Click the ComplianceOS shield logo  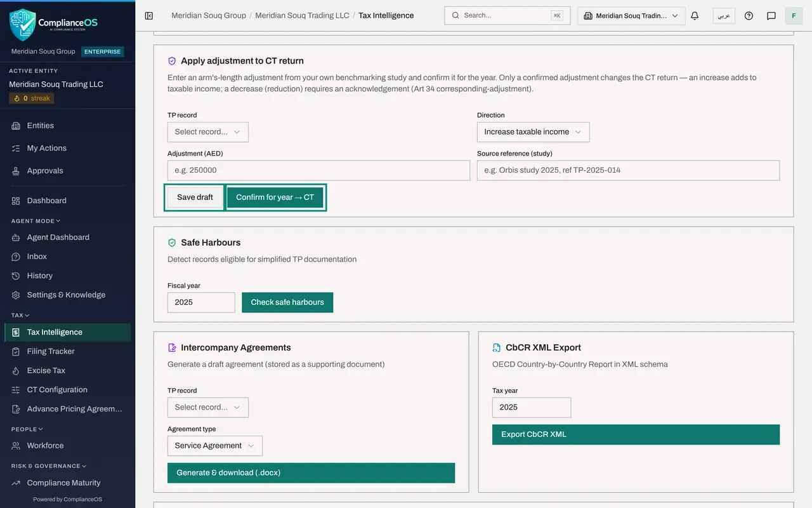pos(23,25)
